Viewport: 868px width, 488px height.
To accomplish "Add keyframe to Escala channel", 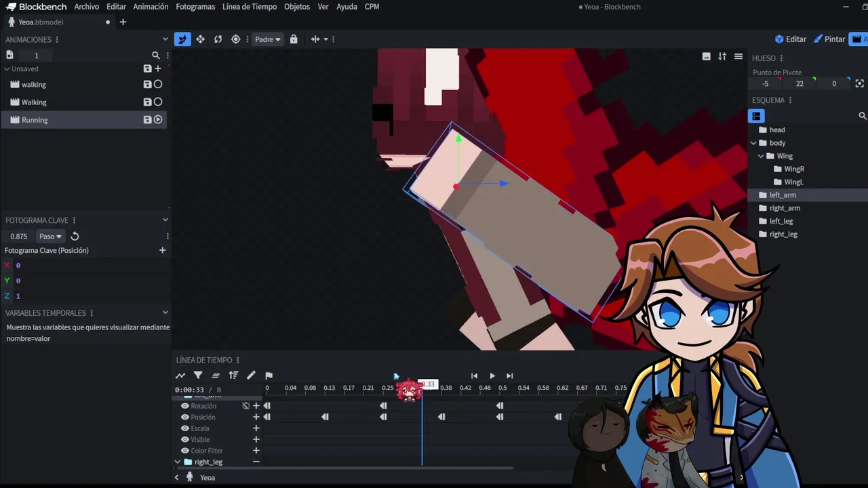I will [x=256, y=428].
